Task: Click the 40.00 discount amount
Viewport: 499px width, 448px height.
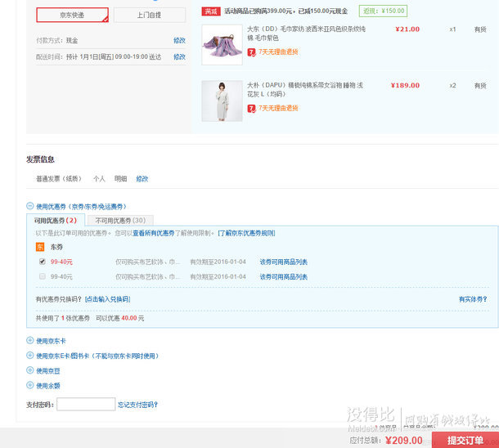Action: [x=129, y=318]
